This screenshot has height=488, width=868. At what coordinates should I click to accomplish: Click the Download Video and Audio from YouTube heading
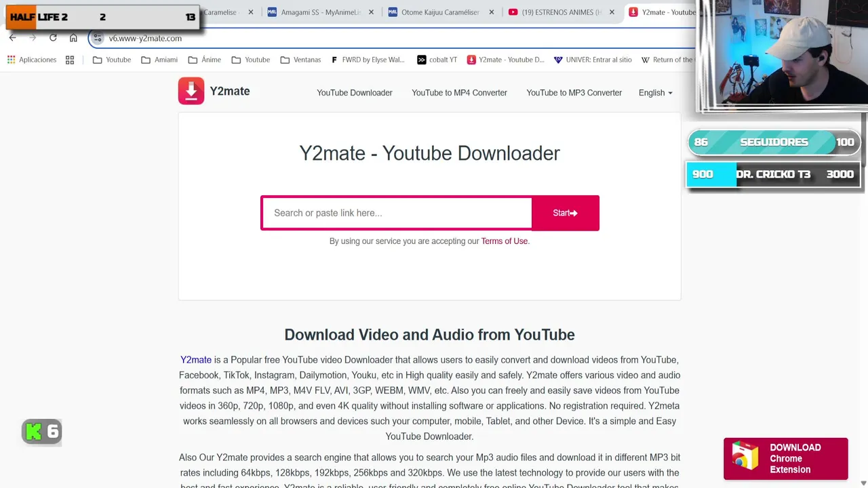pos(429,335)
